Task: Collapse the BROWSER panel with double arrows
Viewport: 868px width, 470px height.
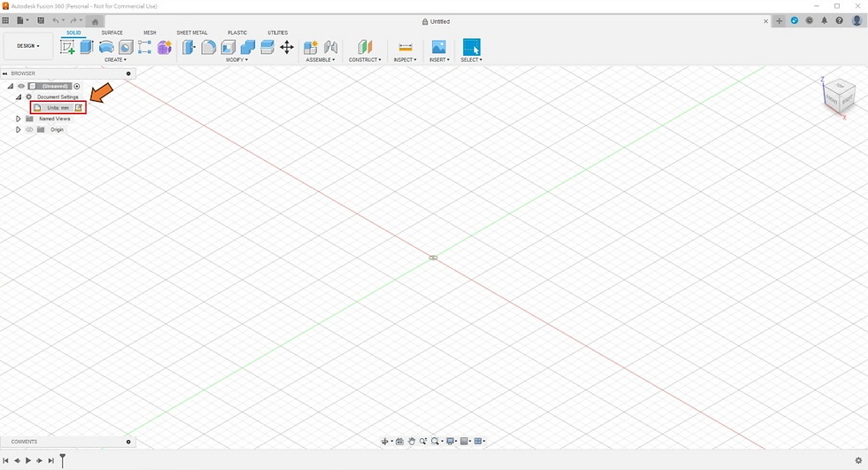Action: point(5,73)
